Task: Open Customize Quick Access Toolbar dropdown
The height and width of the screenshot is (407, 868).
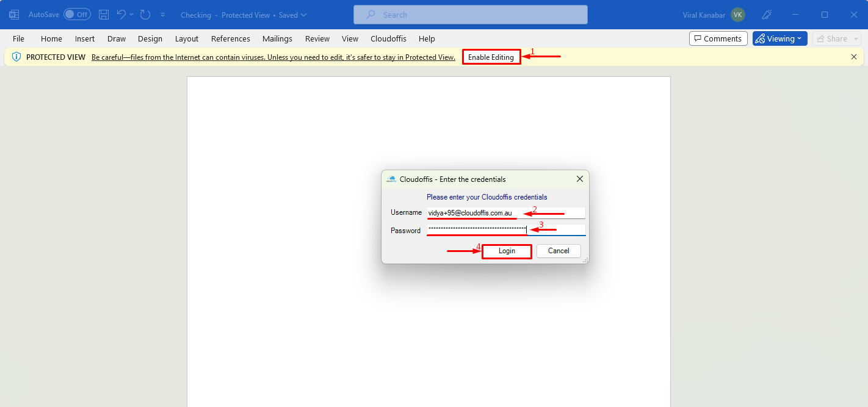Action: tap(162, 15)
